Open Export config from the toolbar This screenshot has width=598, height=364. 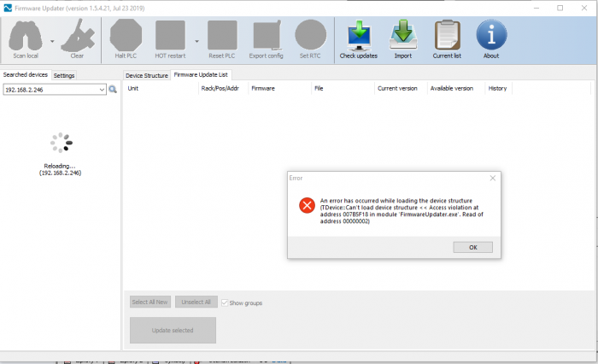coord(266,36)
